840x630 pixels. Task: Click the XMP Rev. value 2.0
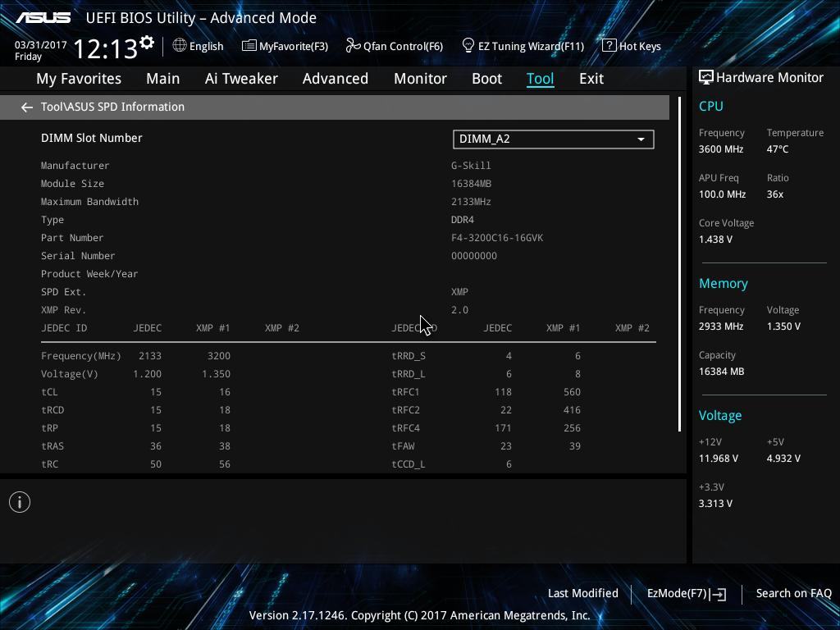[x=459, y=310]
